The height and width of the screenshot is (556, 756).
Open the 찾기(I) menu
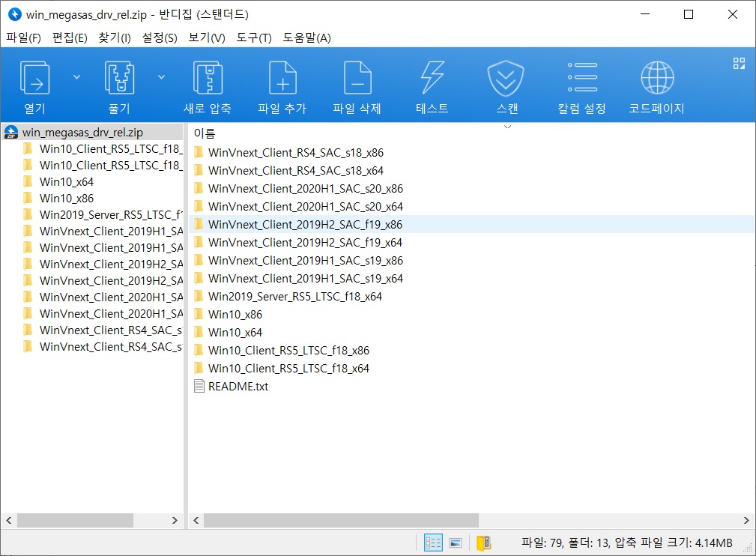tap(115, 37)
